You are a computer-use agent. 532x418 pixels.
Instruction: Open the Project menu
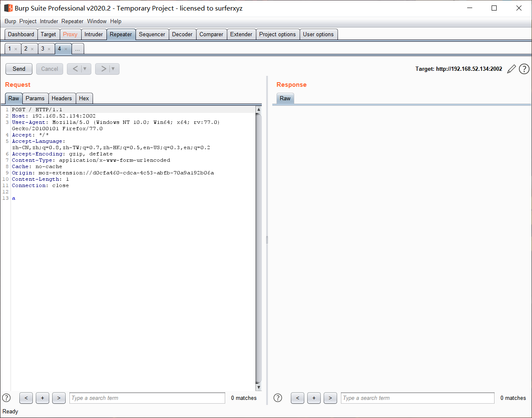pos(28,21)
